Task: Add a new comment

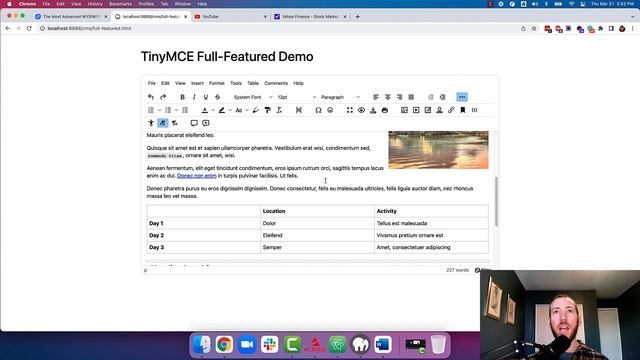Action: click(x=206, y=123)
